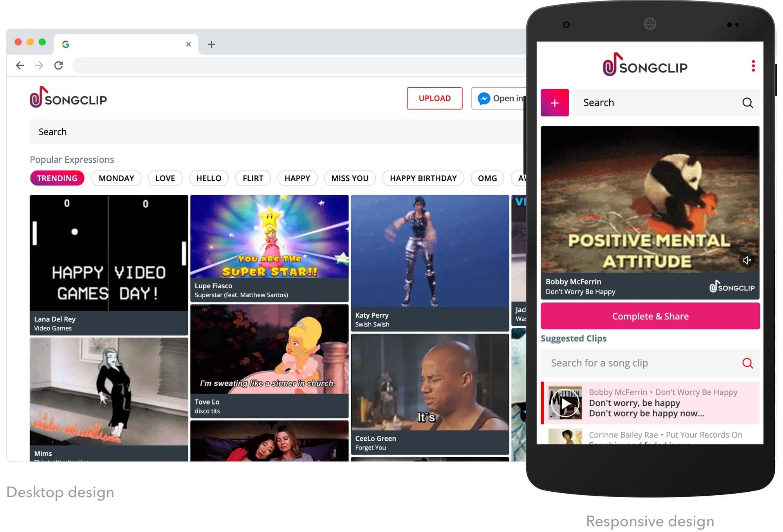
Task: Select the OMG expression tab
Action: (487, 178)
